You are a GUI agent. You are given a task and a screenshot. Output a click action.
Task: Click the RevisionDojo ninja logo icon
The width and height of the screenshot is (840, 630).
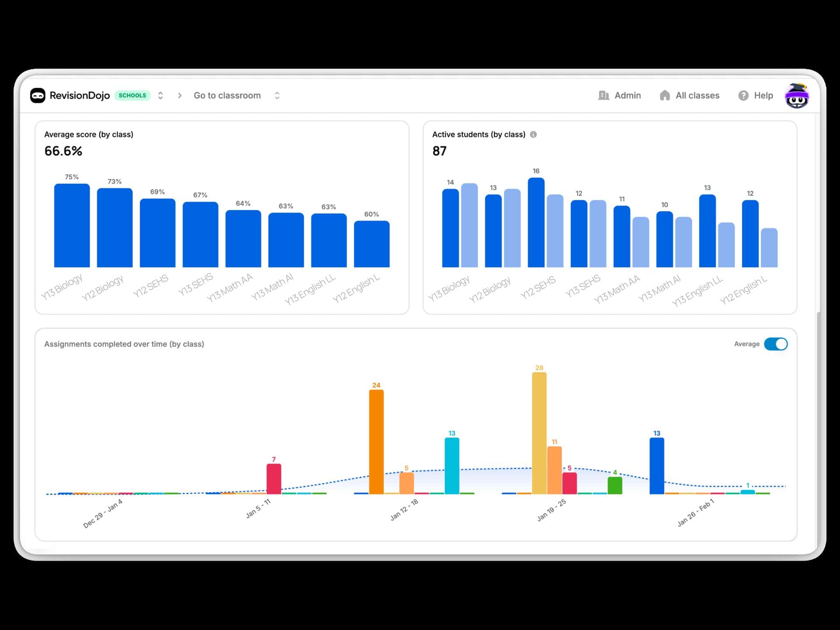(38, 95)
